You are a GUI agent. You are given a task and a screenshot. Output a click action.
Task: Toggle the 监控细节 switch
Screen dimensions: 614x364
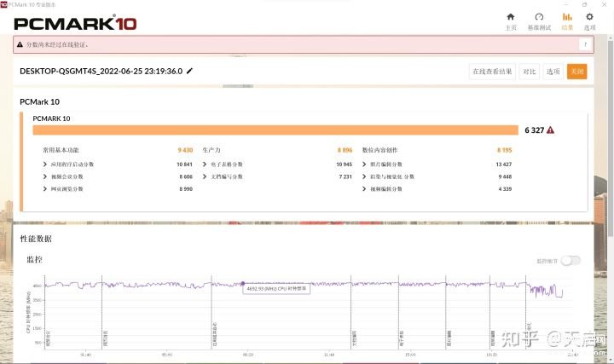[571, 261]
